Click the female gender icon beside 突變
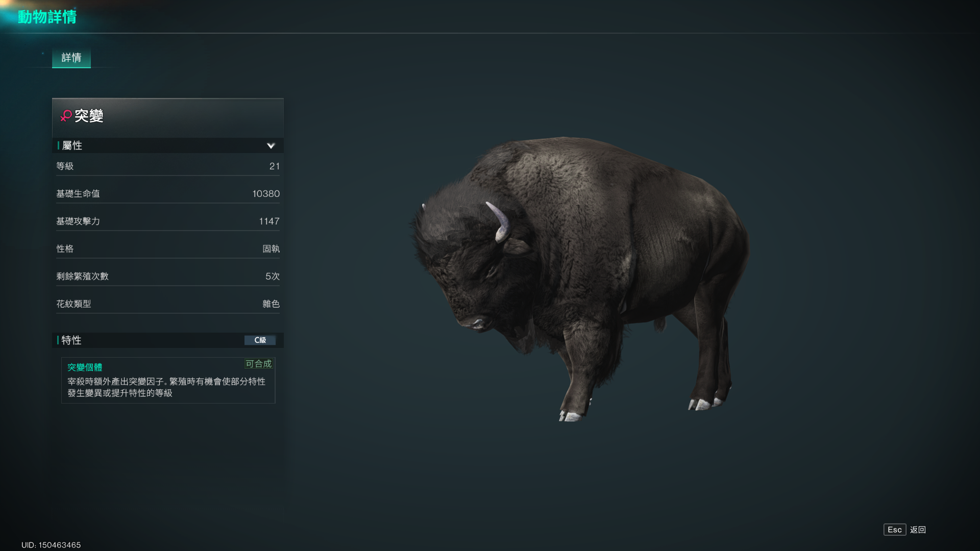Viewport: 980px width, 551px height. coord(66,116)
